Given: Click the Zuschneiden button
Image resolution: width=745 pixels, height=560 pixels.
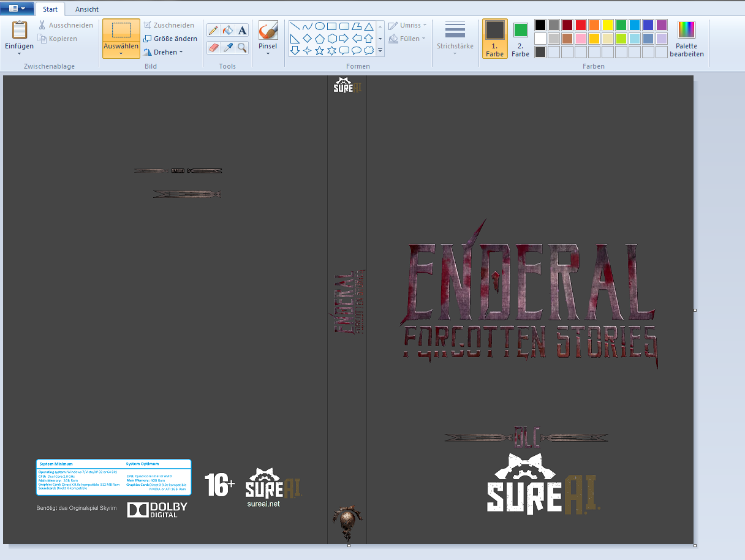Looking at the screenshot, I should click(169, 25).
